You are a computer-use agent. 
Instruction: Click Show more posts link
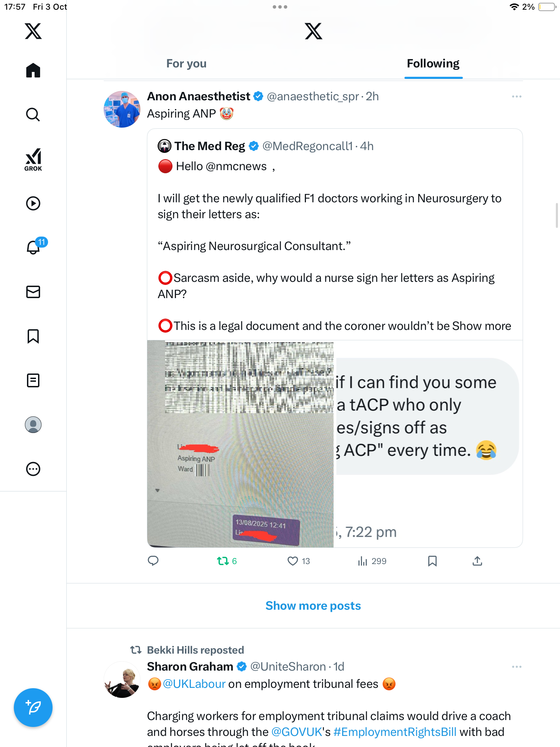pyautogui.click(x=313, y=606)
